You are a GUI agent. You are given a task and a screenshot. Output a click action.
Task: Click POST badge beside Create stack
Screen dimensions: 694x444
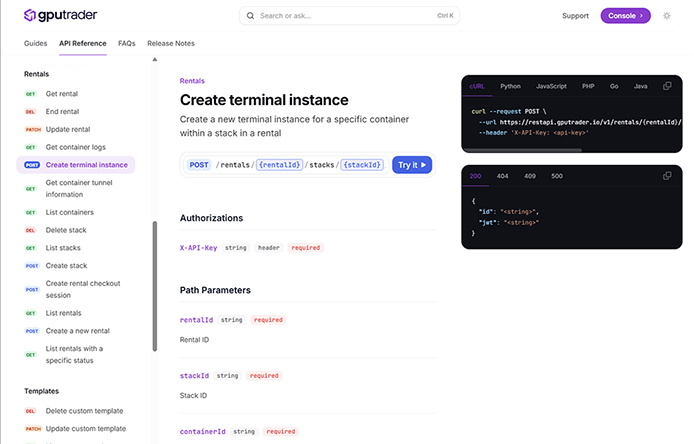(x=32, y=266)
